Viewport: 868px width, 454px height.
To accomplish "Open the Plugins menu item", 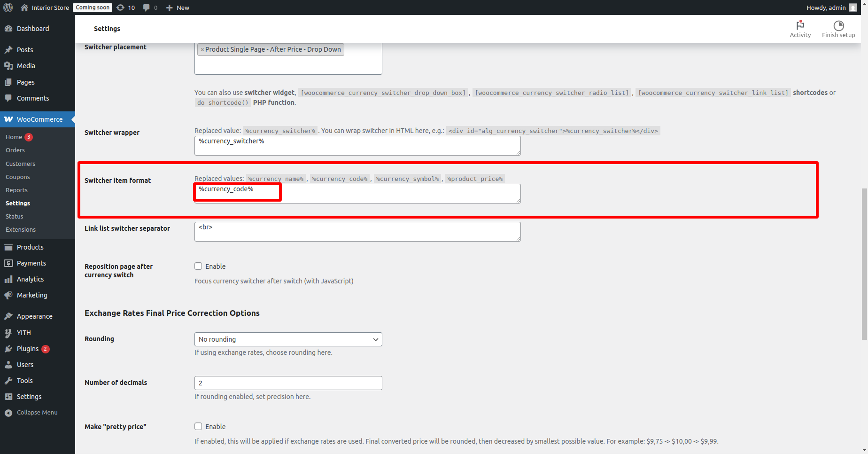I will 27,349.
